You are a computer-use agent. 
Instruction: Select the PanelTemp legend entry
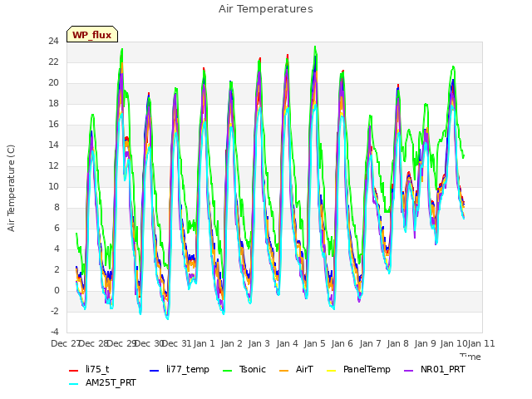tap(358, 369)
